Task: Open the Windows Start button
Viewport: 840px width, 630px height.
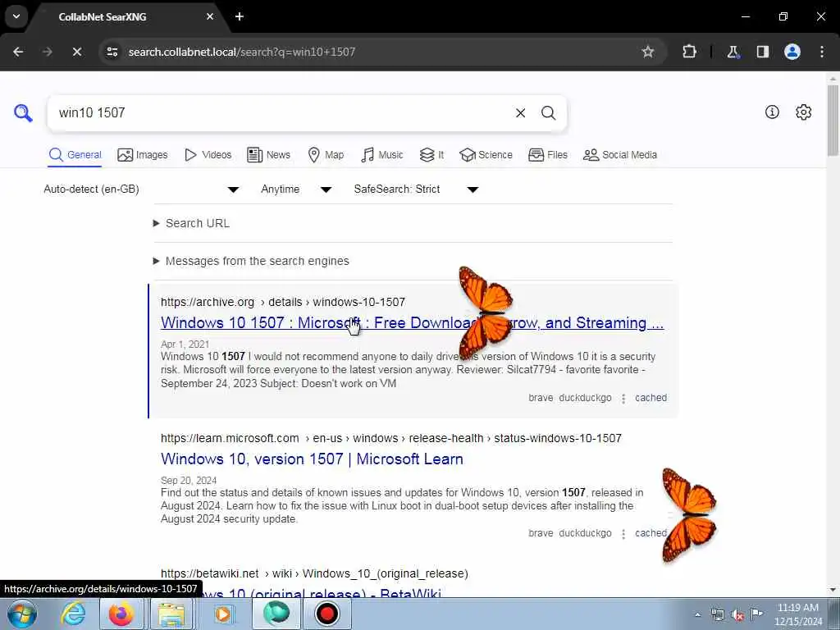Action: (21, 614)
